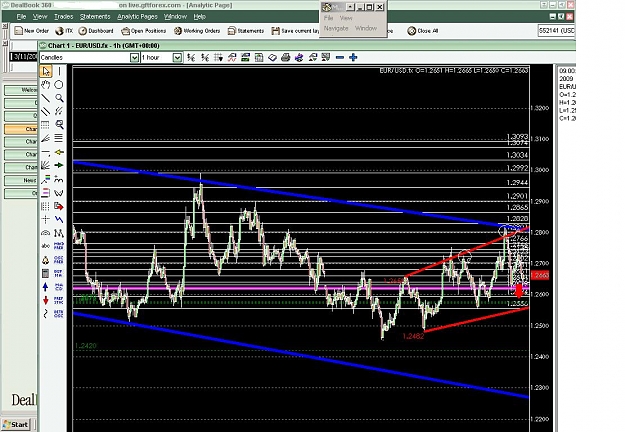
Task: Open the chart type Candles dropdown
Action: click(134, 58)
